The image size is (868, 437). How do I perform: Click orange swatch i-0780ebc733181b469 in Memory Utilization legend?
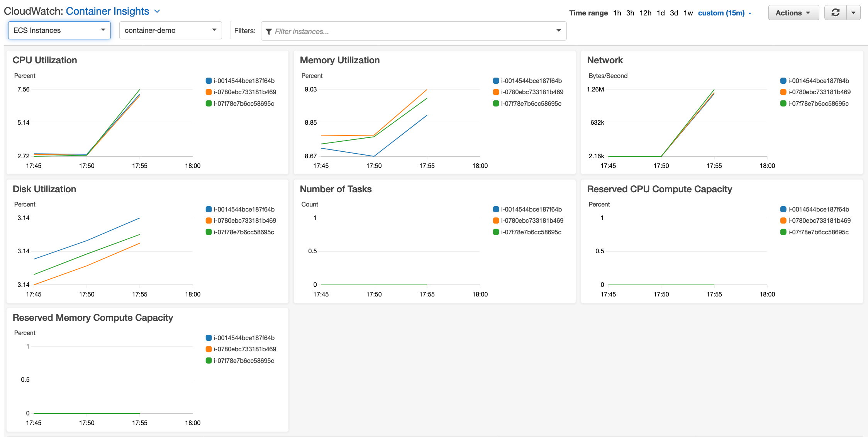[x=496, y=92]
